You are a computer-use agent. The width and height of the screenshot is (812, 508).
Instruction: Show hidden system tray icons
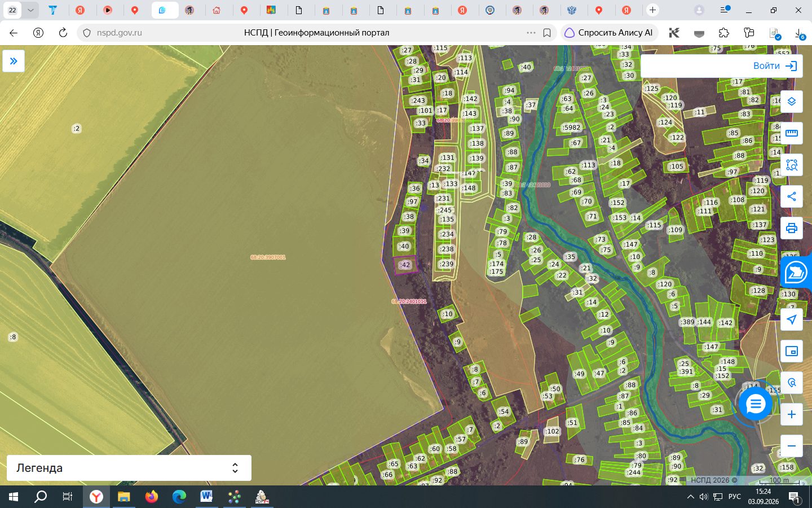coord(690,497)
